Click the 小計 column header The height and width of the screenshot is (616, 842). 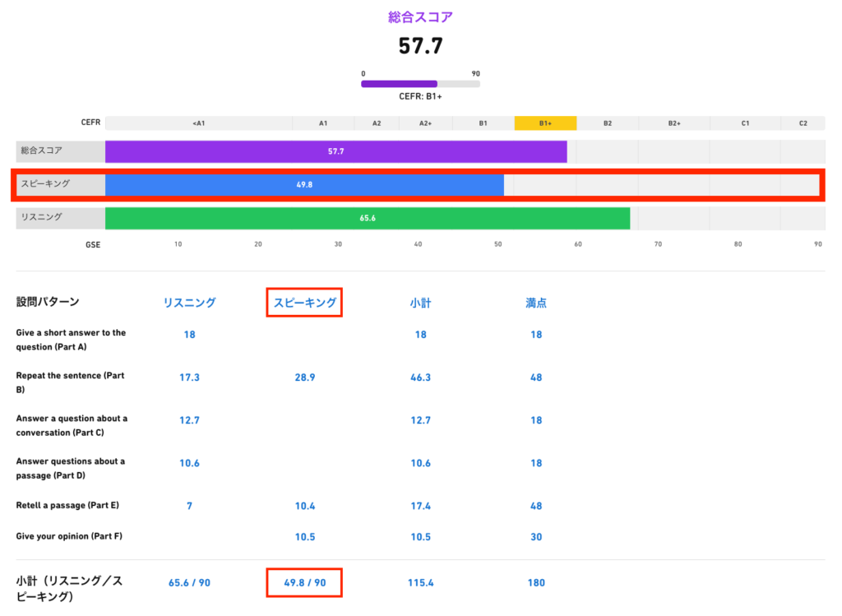[x=420, y=303]
